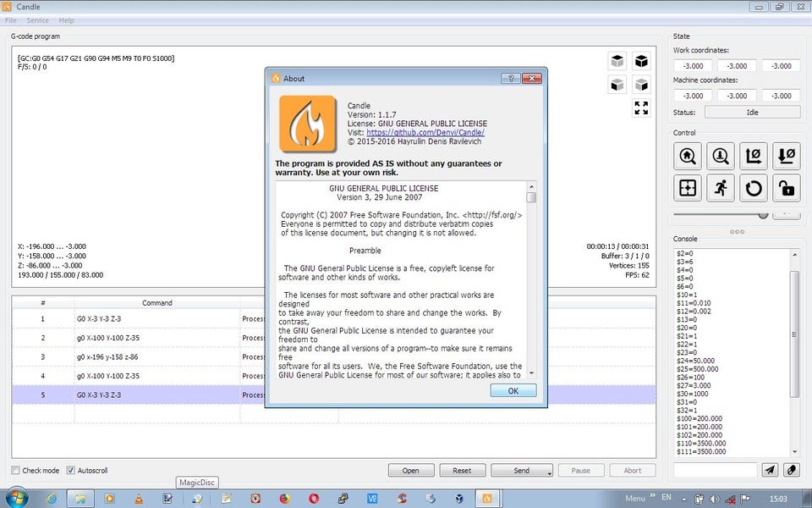Unlock the machine with the padlock button
The height and width of the screenshot is (508, 812).
[787, 188]
